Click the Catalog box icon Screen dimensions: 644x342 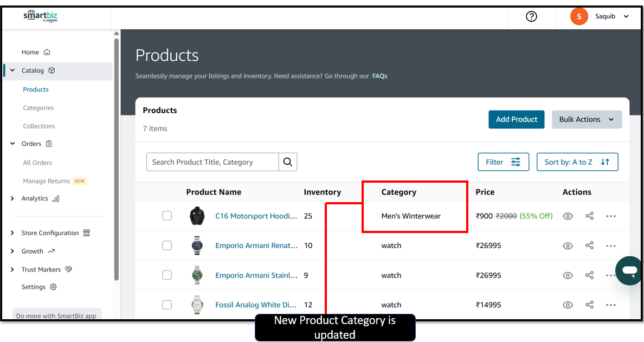(51, 70)
